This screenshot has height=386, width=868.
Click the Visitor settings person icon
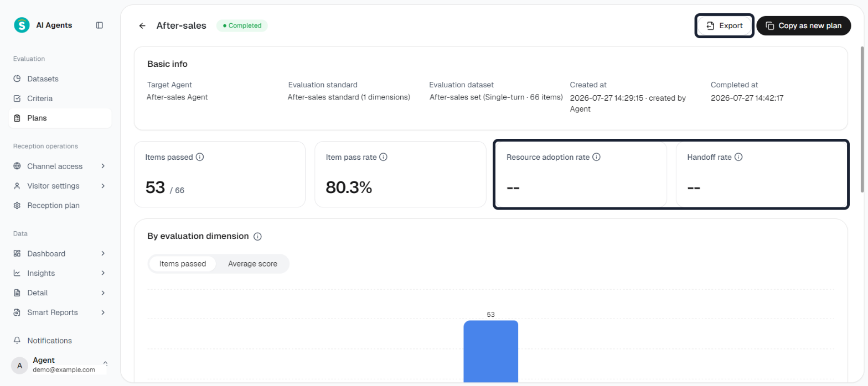coord(17,186)
